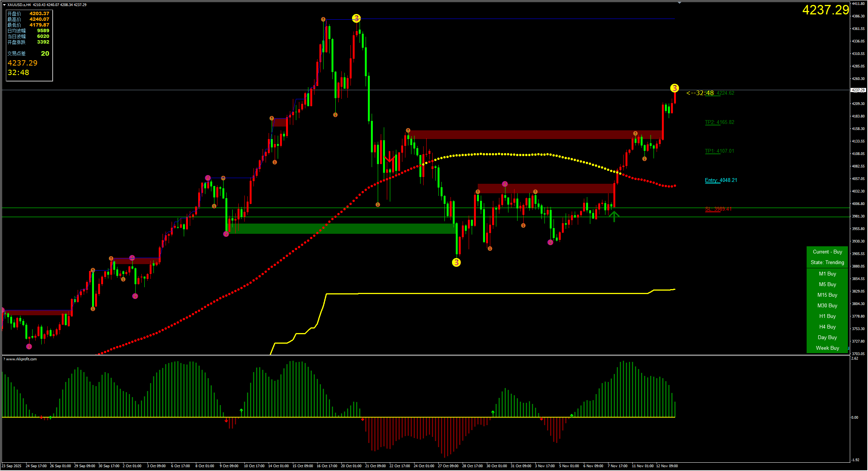Click the large upper red resistance zone

(530, 135)
